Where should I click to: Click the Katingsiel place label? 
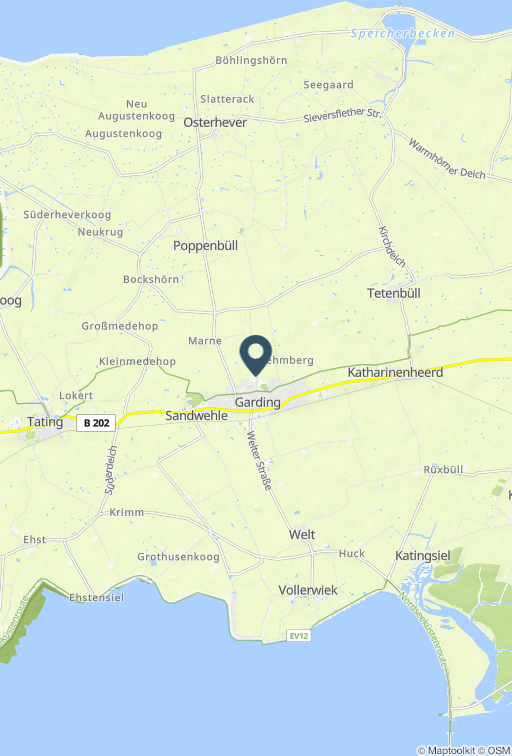point(423,555)
